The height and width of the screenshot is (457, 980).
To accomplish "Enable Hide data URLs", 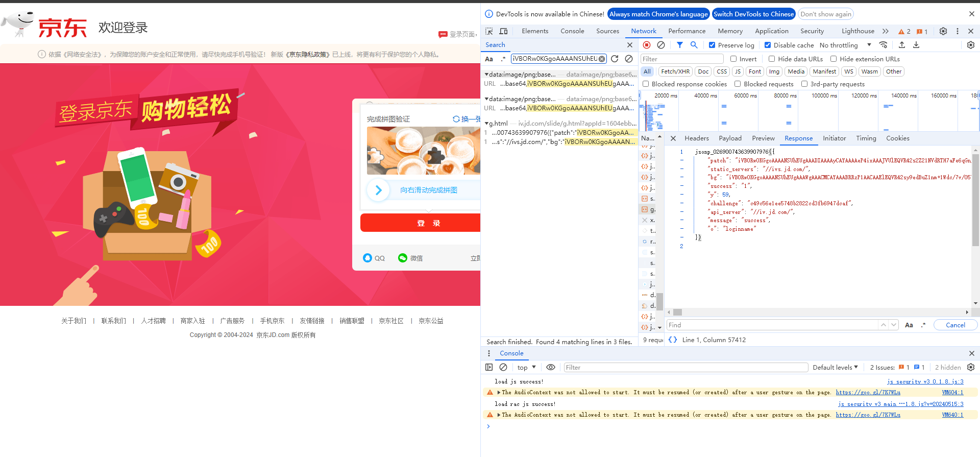I will click(772, 59).
